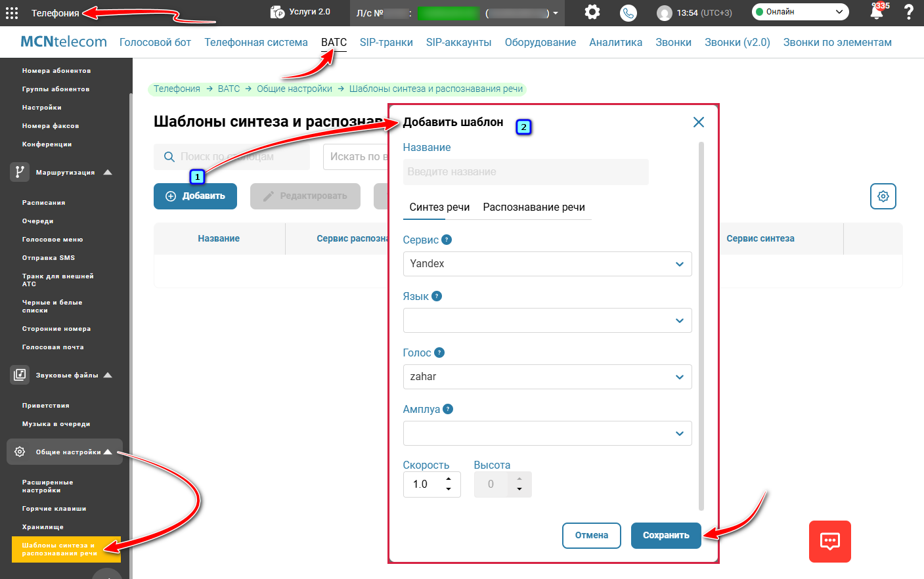Click the Отмена button
This screenshot has height=579, width=924.
click(592, 536)
